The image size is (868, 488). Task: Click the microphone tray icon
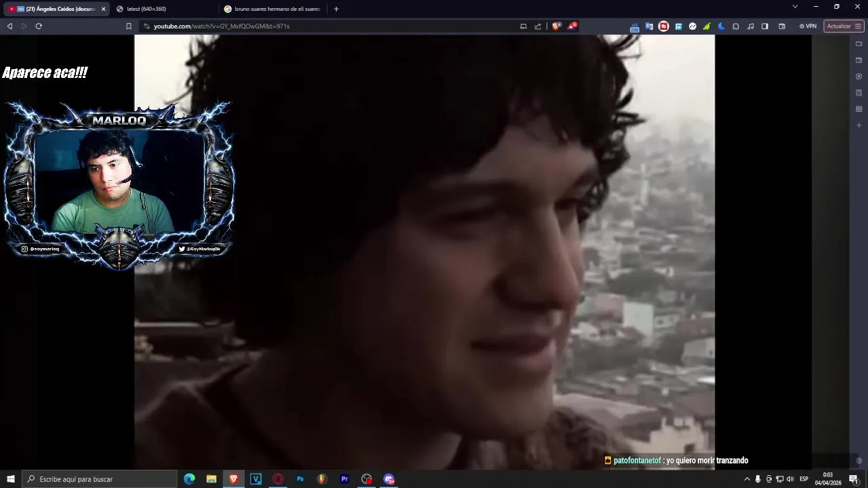point(758,479)
